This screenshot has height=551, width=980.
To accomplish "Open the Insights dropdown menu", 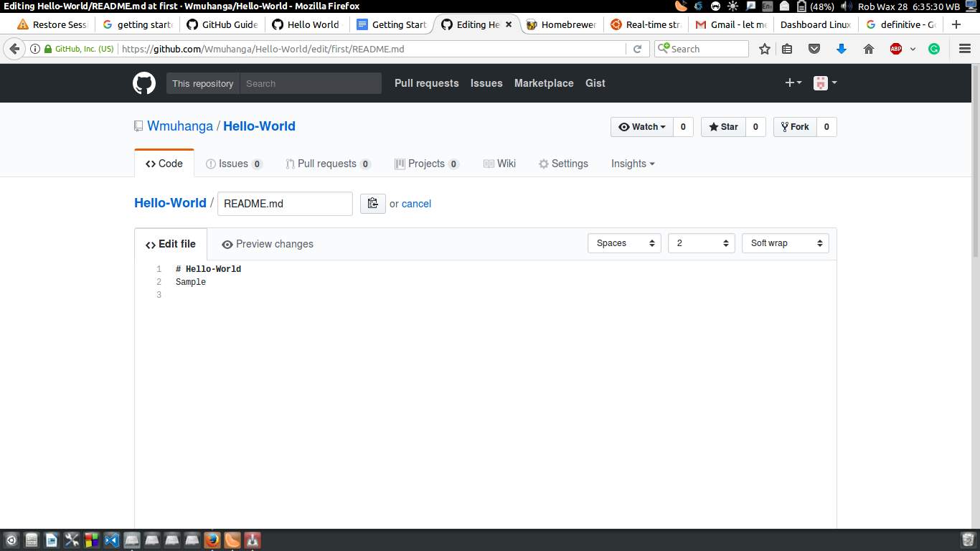I will tap(632, 164).
